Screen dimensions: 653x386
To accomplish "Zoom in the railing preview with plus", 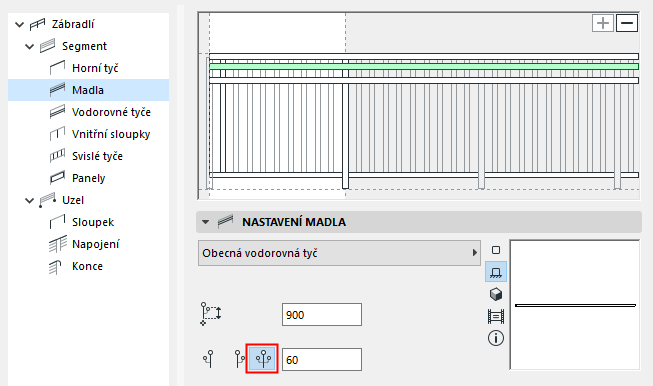I will (x=603, y=23).
